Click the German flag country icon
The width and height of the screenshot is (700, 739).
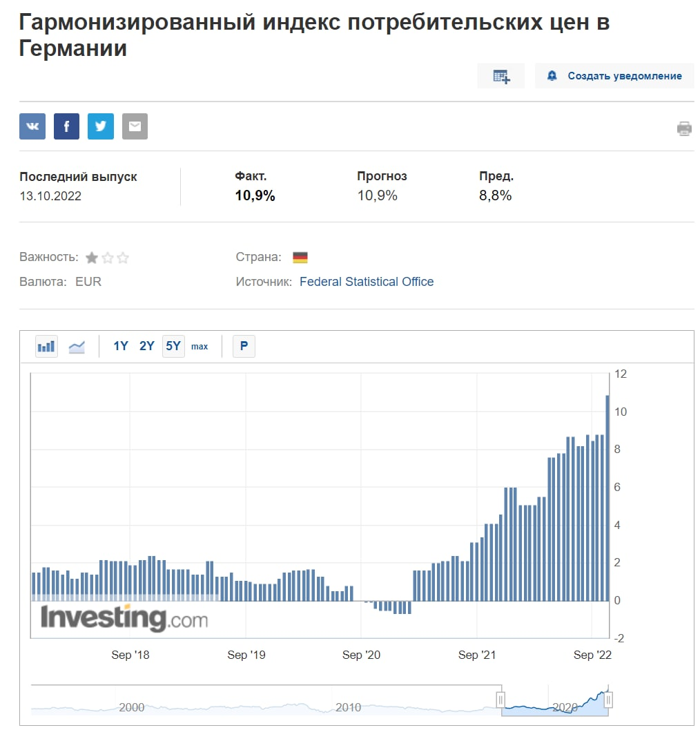[x=300, y=258]
